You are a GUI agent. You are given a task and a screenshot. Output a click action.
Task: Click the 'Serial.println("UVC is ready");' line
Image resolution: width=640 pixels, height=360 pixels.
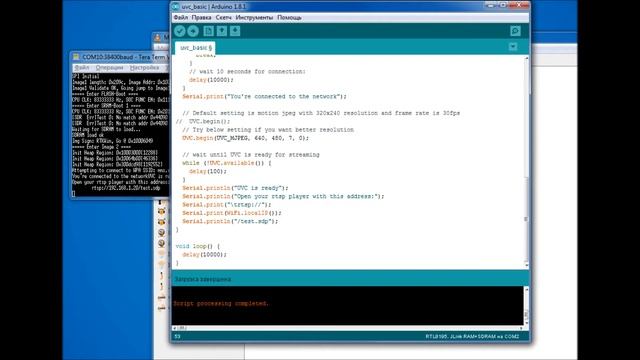point(235,188)
